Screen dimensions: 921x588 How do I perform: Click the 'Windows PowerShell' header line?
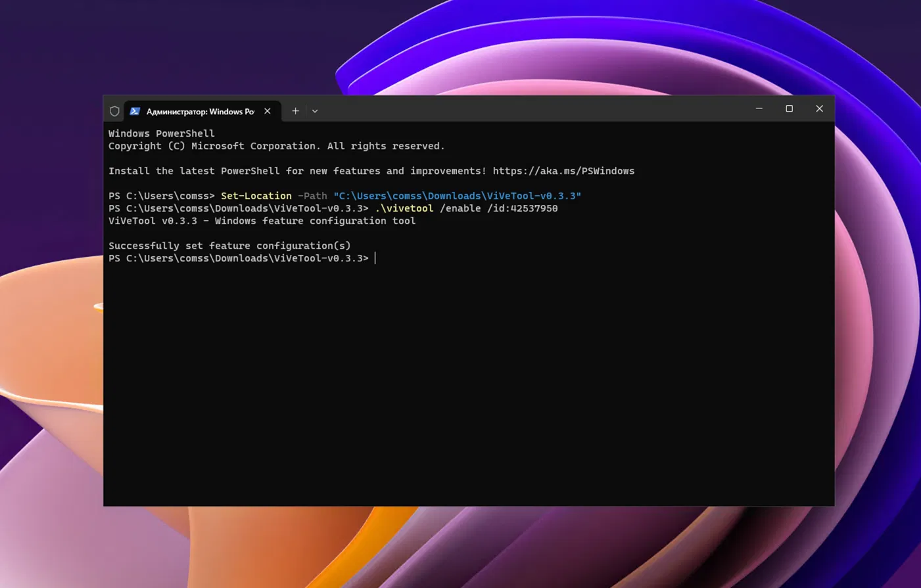pyautogui.click(x=162, y=133)
